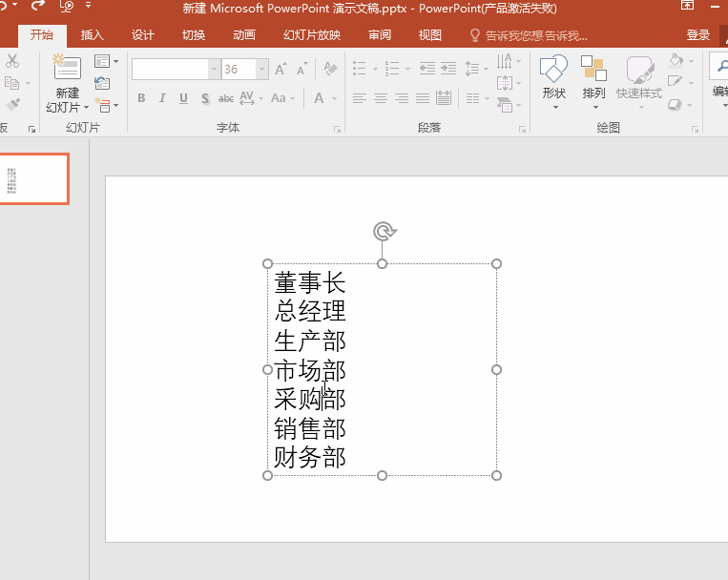This screenshot has height=580, width=728.
Task: Click the Shapes (形状) gallery icon
Action: [553, 70]
